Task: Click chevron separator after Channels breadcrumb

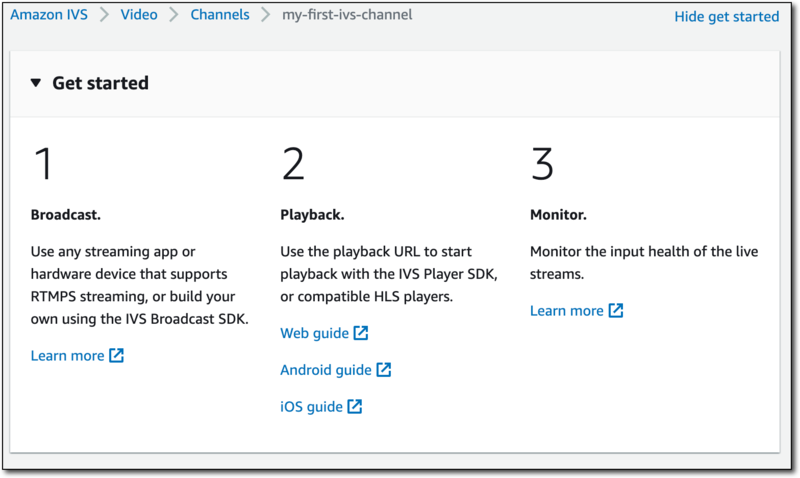Action: pyautogui.click(x=266, y=16)
